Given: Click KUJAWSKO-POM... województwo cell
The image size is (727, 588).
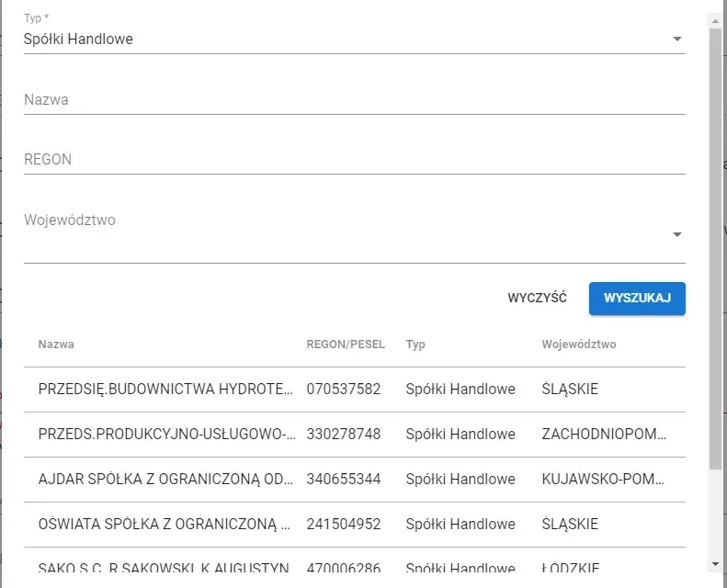Looking at the screenshot, I should 603,479.
